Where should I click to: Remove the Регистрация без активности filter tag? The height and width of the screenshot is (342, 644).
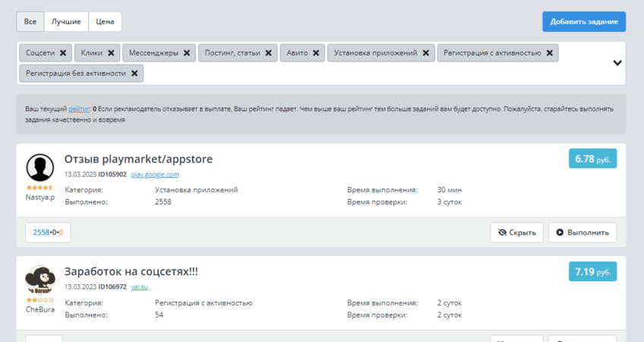pyautogui.click(x=134, y=74)
